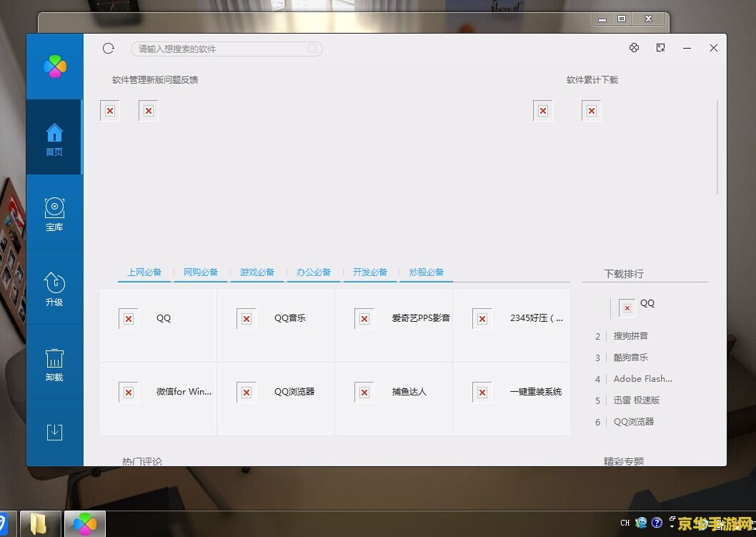Image resolution: width=756 pixels, height=537 pixels.
Task: Maximize the background window behind the app
Action: click(622, 19)
